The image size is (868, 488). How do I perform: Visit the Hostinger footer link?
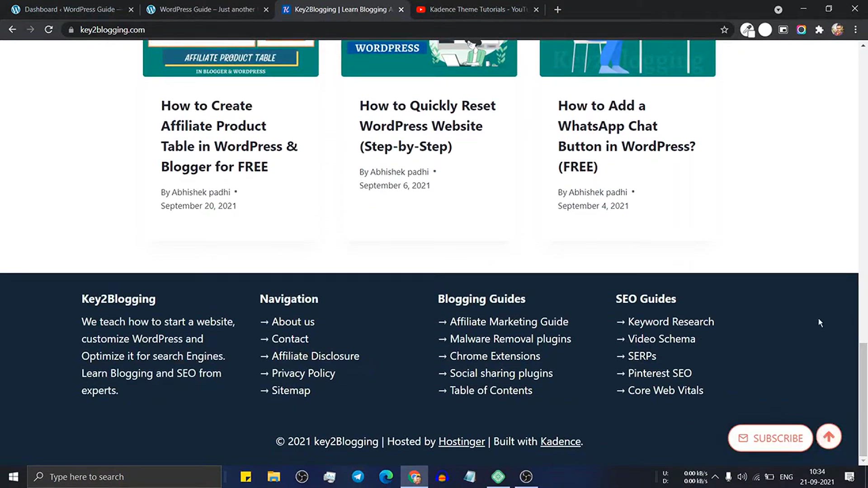462,441
